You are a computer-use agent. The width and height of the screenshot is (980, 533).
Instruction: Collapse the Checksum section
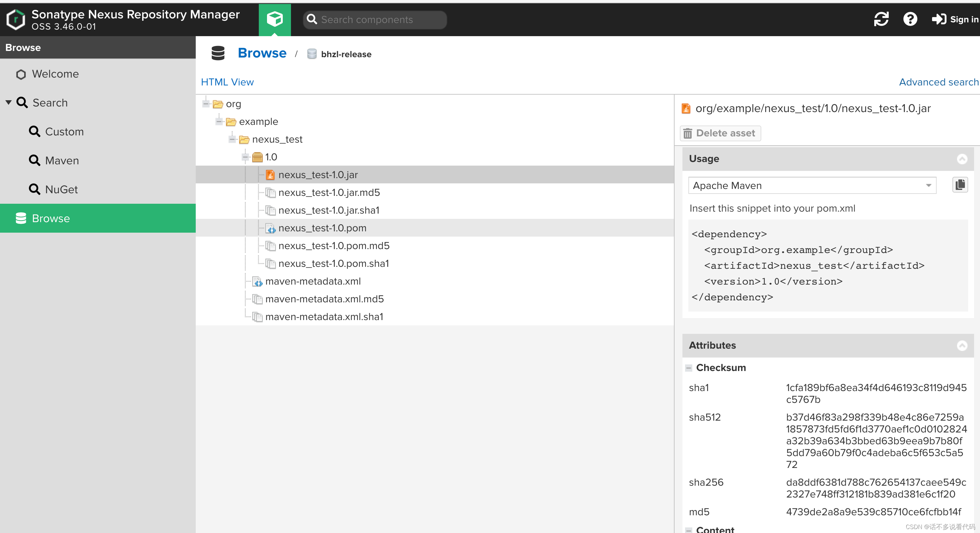click(689, 368)
